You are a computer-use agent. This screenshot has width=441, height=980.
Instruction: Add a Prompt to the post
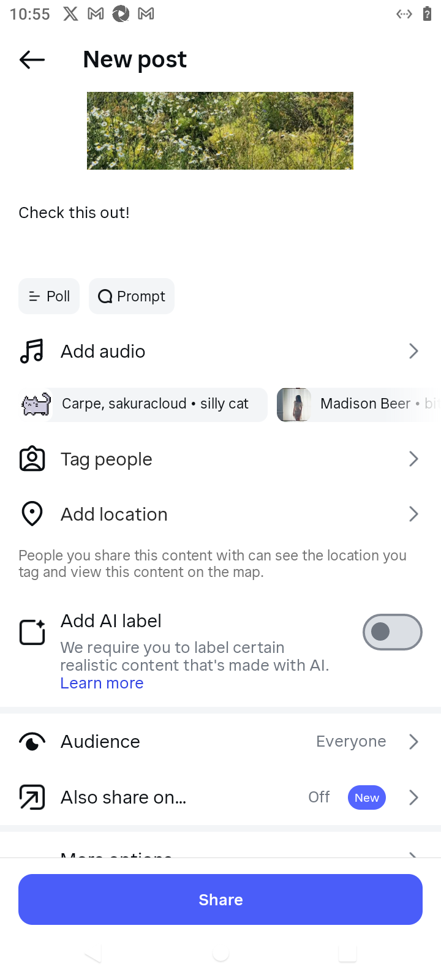tap(132, 296)
